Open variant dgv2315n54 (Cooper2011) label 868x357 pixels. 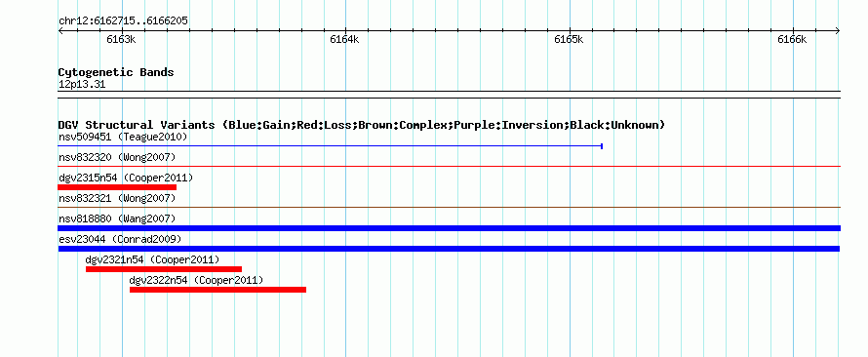pos(126,178)
